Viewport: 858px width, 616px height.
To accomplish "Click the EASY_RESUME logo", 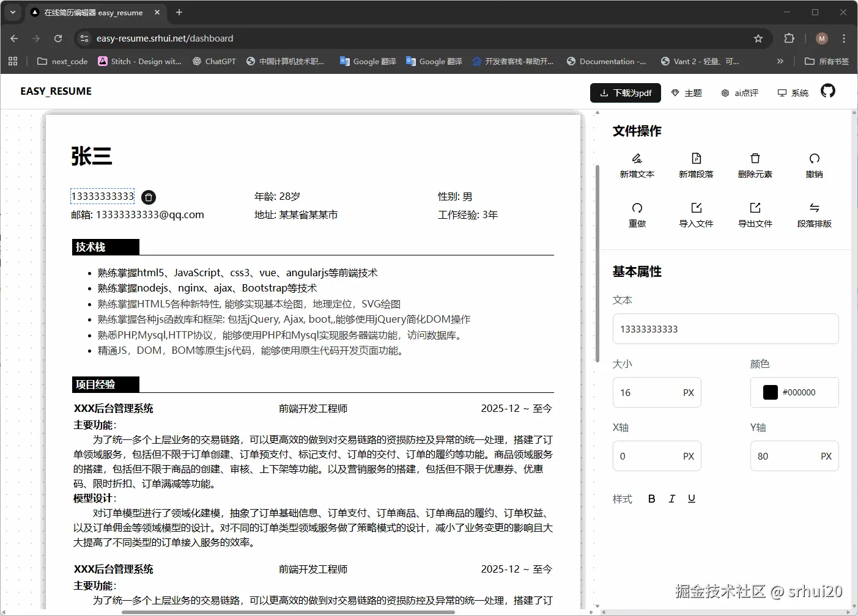I will coord(56,91).
